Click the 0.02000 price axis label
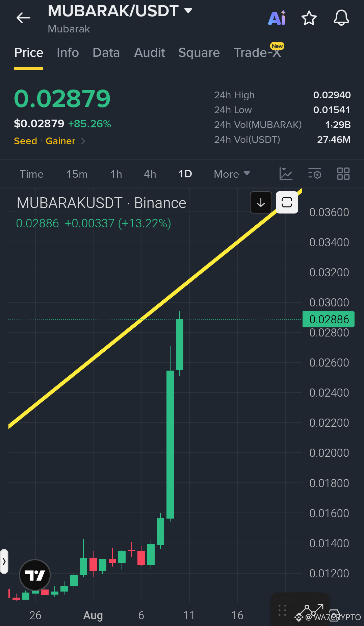The width and height of the screenshot is (364, 626). coord(329,453)
